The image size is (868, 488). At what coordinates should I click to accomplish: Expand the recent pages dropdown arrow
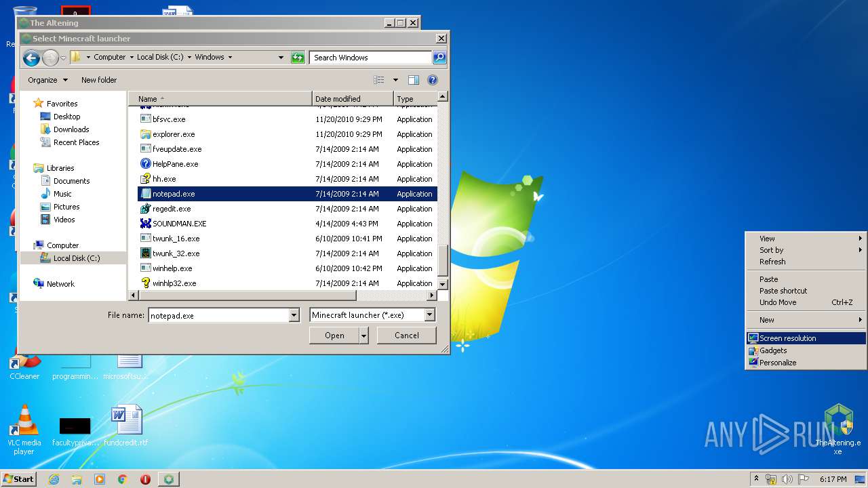63,58
